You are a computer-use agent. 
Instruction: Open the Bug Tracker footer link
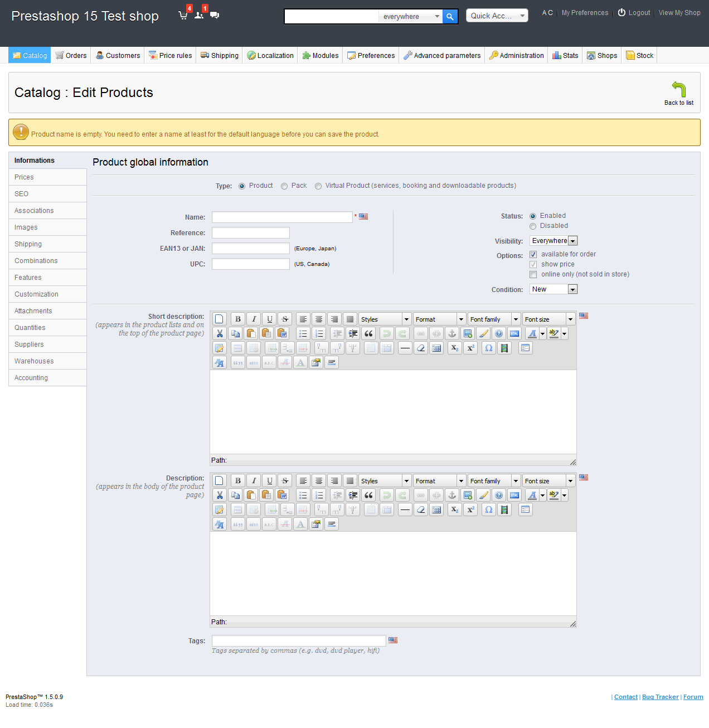(x=660, y=697)
